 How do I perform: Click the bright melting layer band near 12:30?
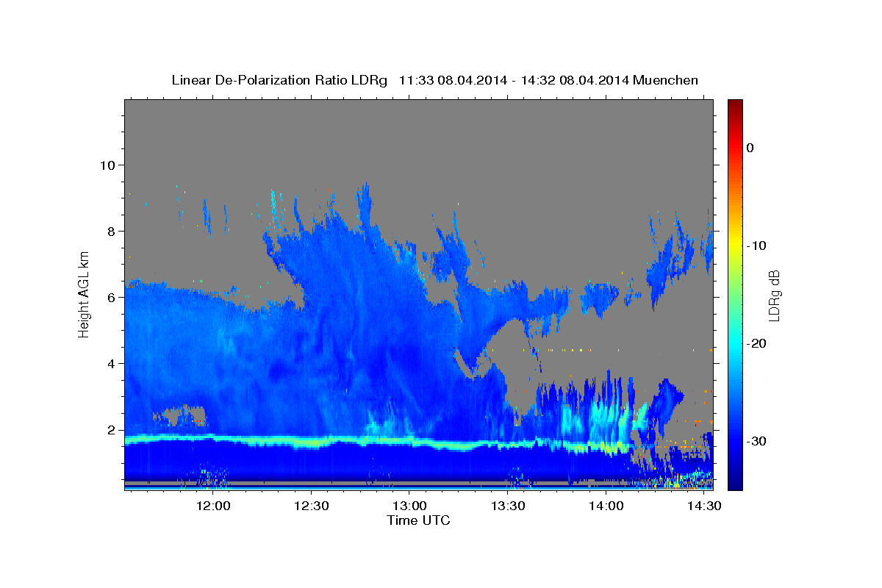tap(311, 442)
